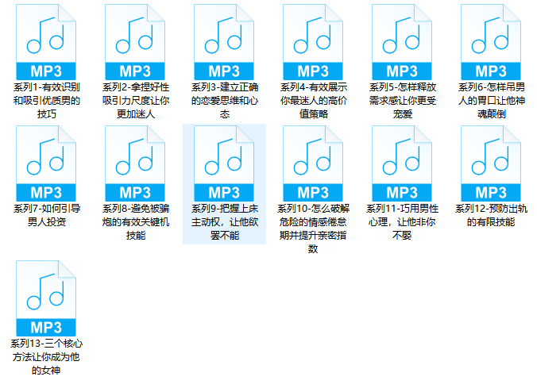Click the file name 系列10-怎么破解危险的情感倦怠期并提升亲密指数
The height and width of the screenshot is (392, 537).
[x=313, y=229]
